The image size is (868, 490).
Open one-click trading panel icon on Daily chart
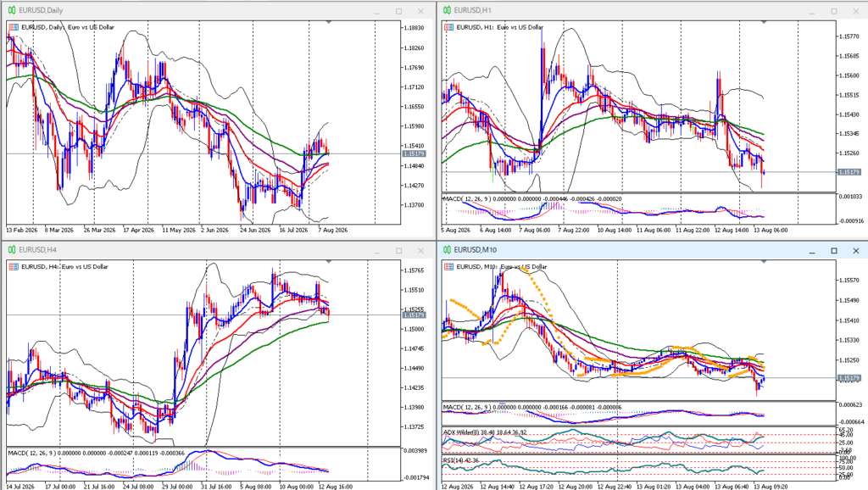tap(14, 27)
